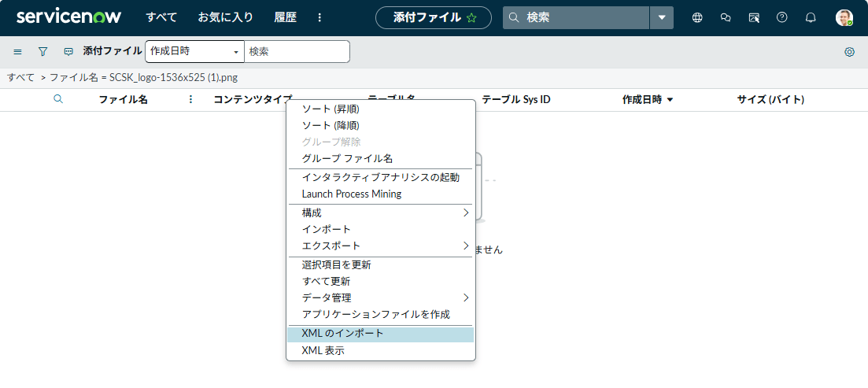This screenshot has height=388, width=868.
Task: Click the column search magnifier icon
Action: [57, 99]
